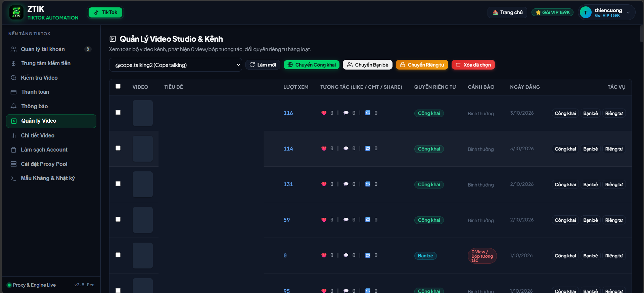
Task: Open the Quản lý Video menu item
Action: (x=51, y=121)
